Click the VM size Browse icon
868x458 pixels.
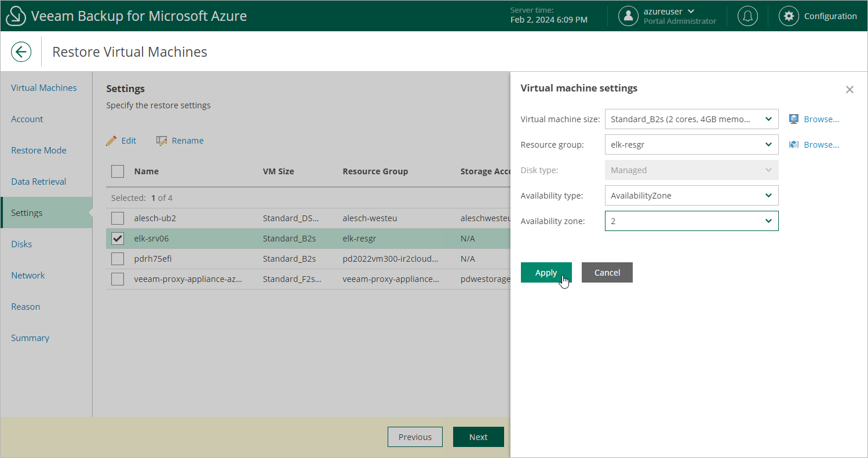point(794,119)
